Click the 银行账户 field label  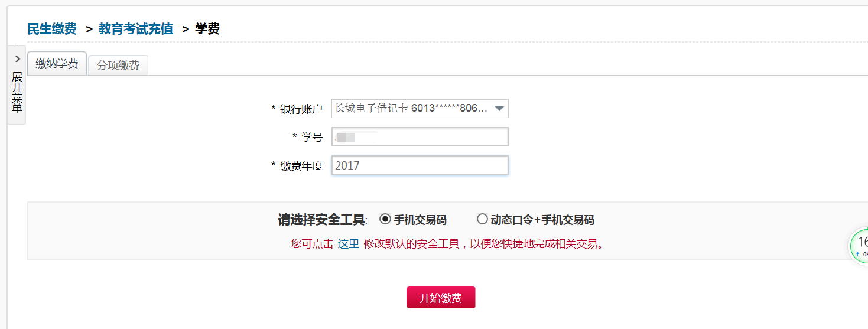pos(301,109)
